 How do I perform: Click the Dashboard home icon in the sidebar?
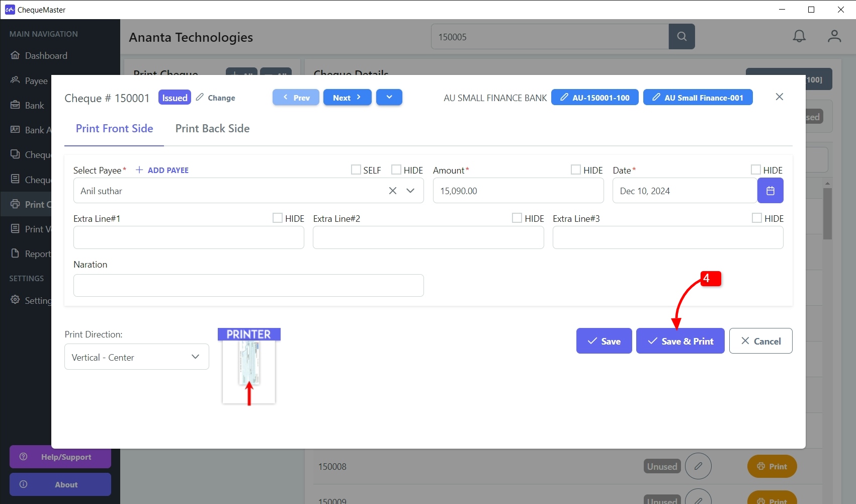(x=15, y=55)
